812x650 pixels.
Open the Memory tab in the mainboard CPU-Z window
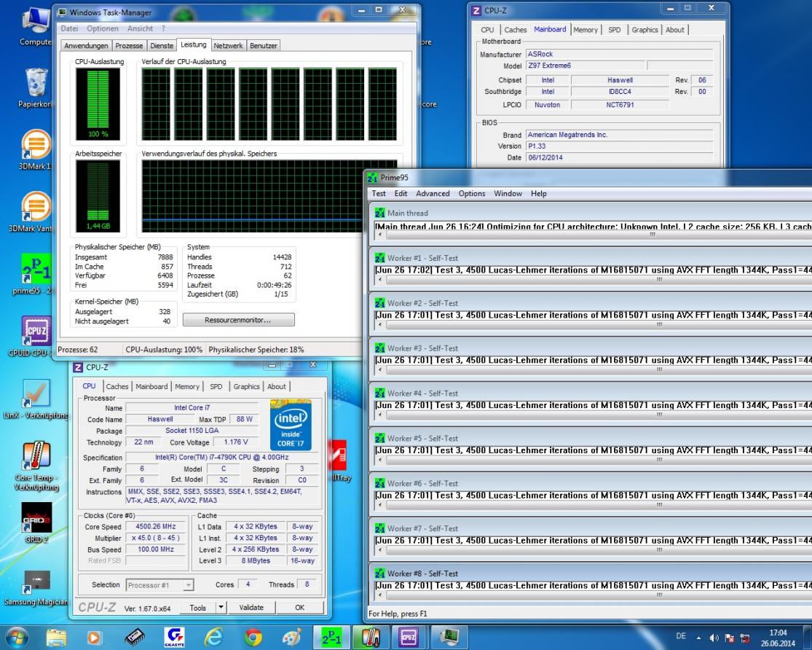586,30
